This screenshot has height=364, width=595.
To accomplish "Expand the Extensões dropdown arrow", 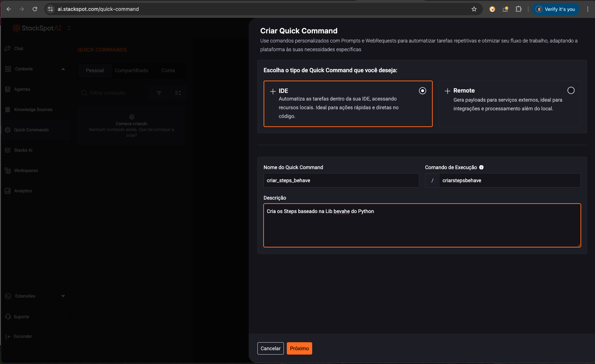I will coord(63,296).
